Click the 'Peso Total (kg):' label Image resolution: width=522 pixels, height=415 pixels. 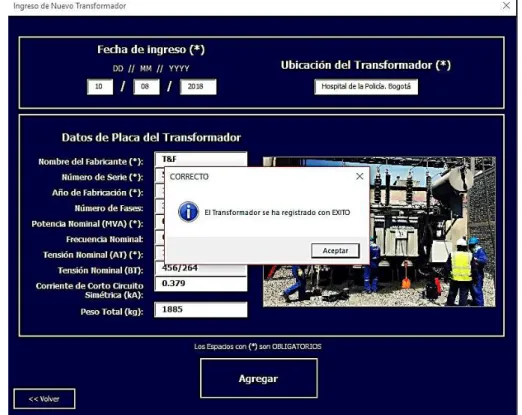tap(112, 312)
